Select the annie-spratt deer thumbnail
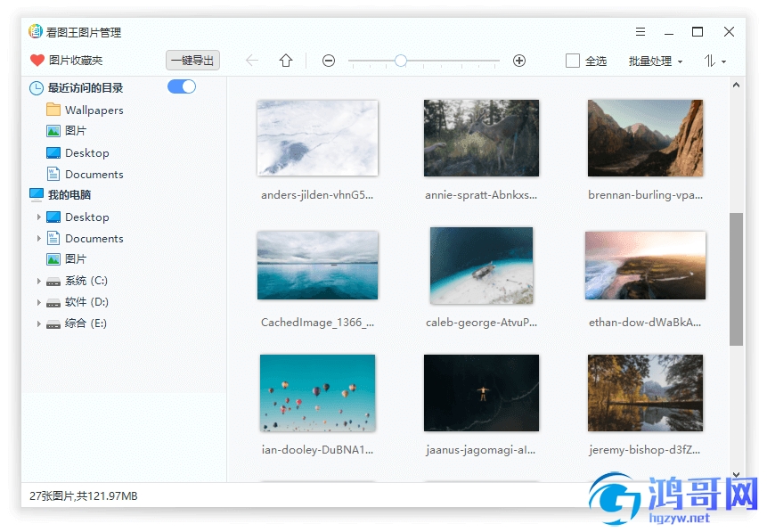Viewport: 767px width, 532px height. point(481,138)
